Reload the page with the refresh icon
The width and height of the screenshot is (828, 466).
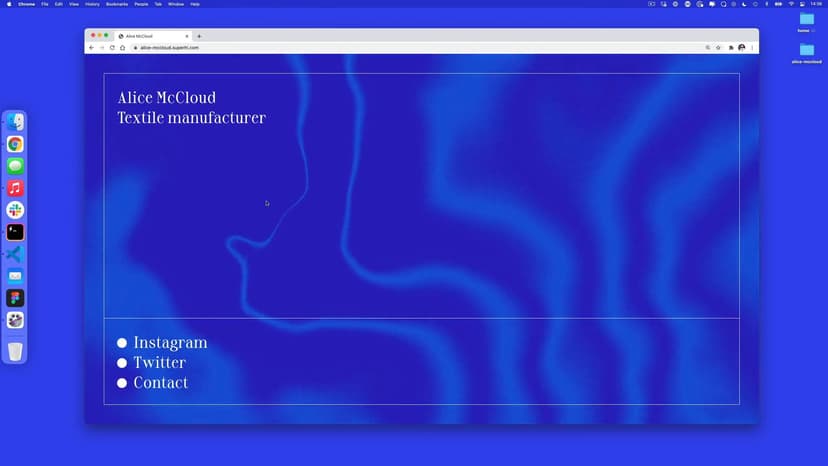pyautogui.click(x=112, y=47)
